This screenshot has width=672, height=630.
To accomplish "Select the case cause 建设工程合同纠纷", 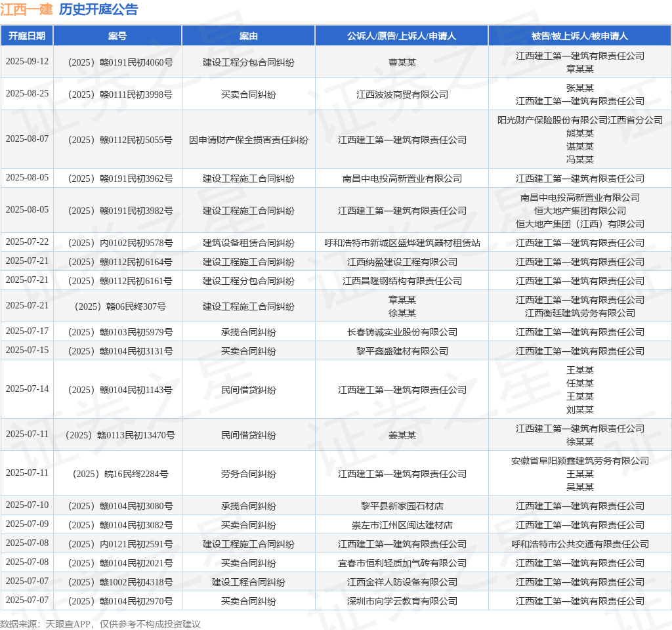I will tap(249, 583).
